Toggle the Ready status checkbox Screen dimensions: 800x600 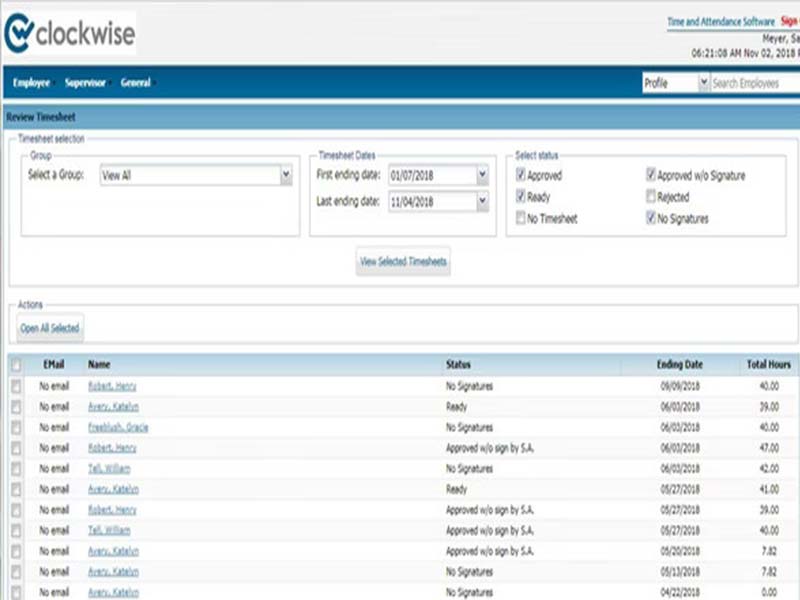(x=521, y=197)
